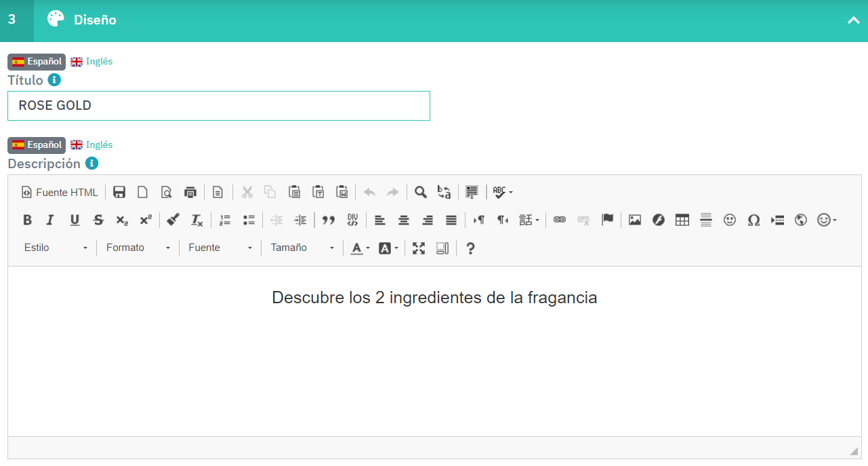
Task: Open the Templates icon
Action: pos(218,192)
